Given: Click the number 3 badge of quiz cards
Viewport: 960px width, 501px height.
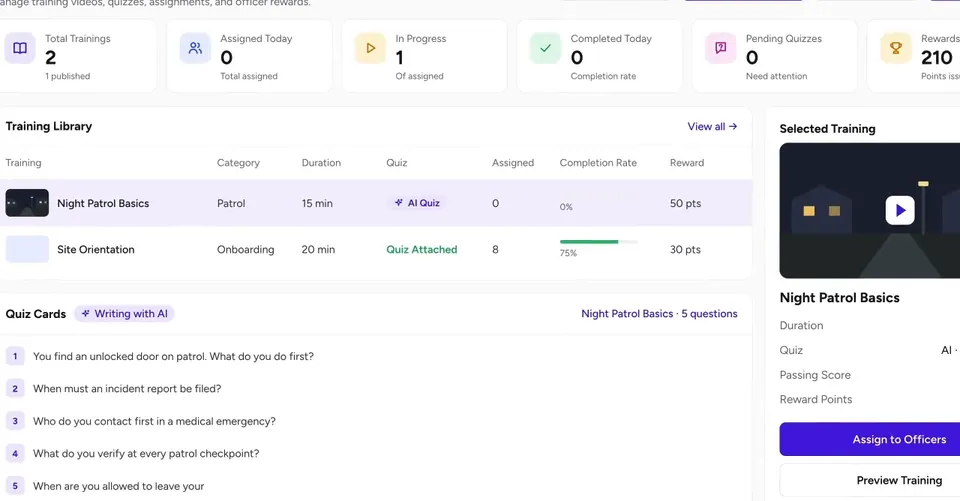Looking at the screenshot, I should coord(15,421).
